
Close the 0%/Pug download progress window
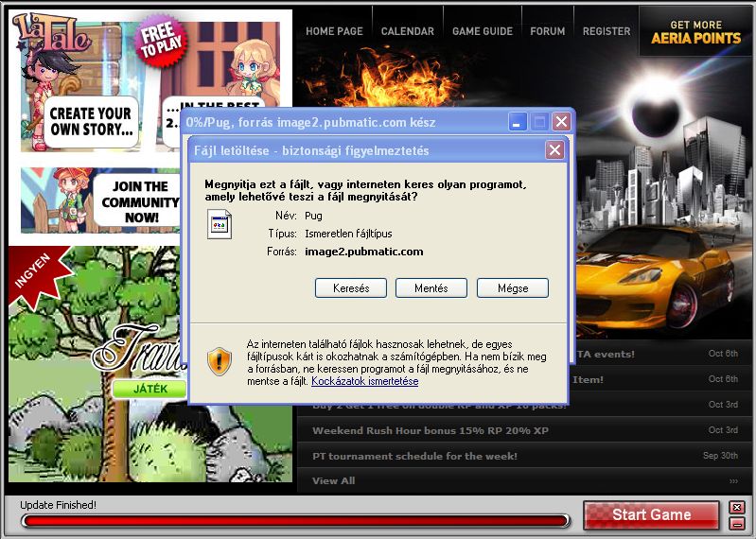pyautogui.click(x=561, y=121)
